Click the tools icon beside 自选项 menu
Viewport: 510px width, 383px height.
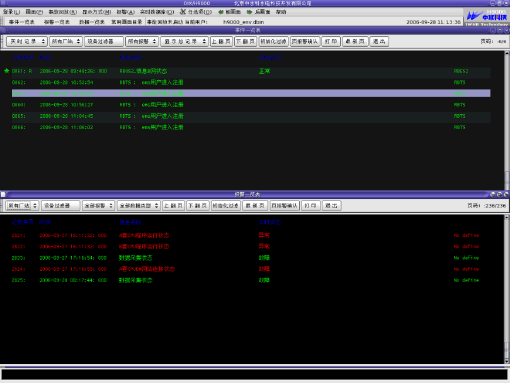pos(183,12)
